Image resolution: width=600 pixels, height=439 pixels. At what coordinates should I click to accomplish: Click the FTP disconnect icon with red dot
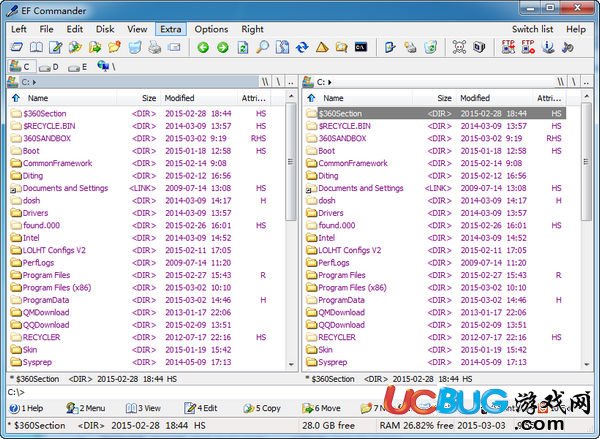528,47
